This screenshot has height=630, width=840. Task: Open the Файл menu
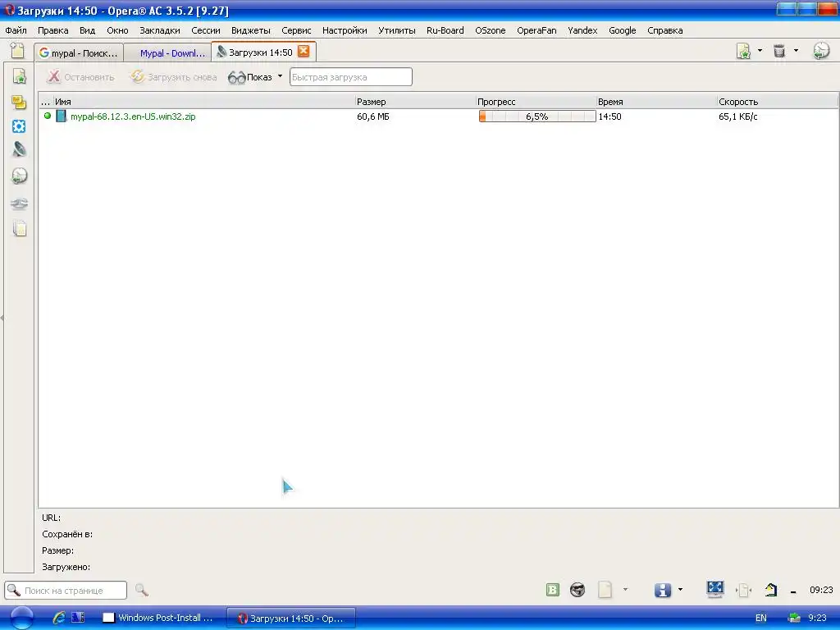(x=16, y=30)
